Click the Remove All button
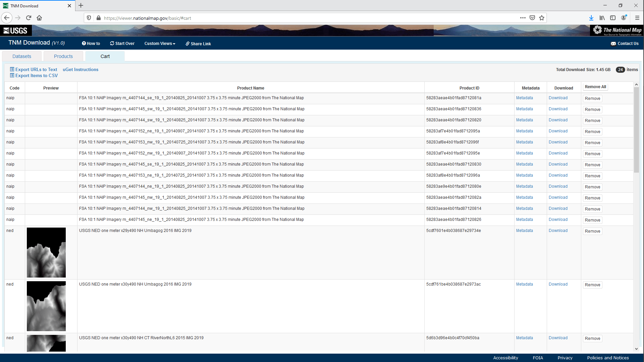The height and width of the screenshot is (362, 644). pyautogui.click(x=595, y=87)
